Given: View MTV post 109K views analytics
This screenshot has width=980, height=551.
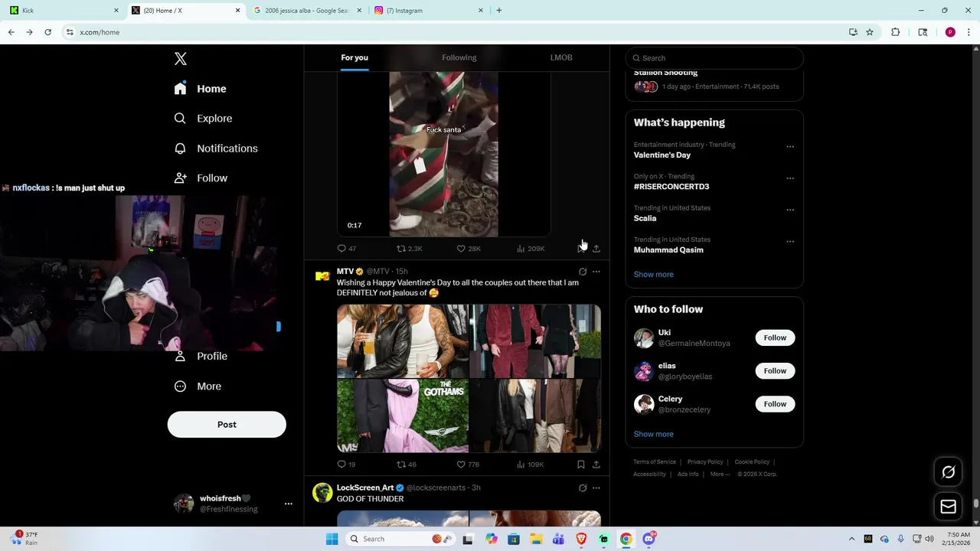Looking at the screenshot, I should (531, 465).
